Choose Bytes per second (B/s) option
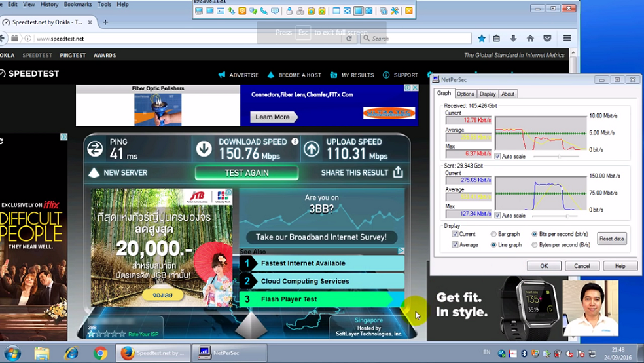The height and width of the screenshot is (363, 644). (x=534, y=244)
